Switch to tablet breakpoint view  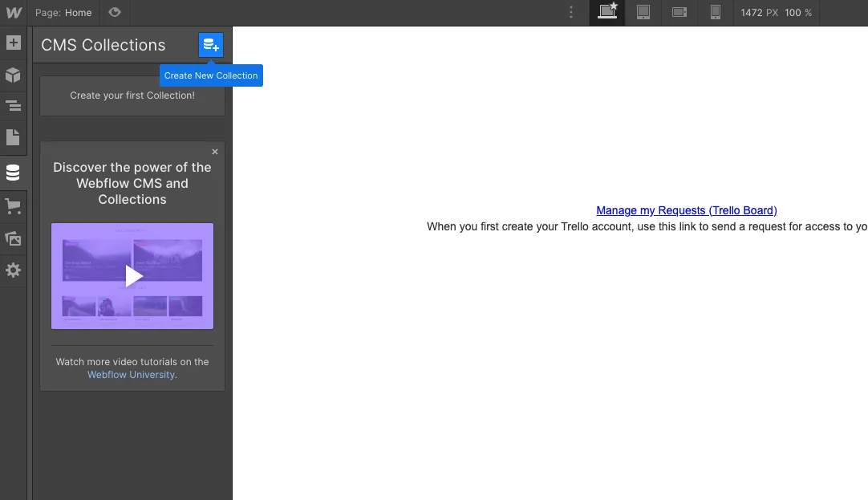643,12
